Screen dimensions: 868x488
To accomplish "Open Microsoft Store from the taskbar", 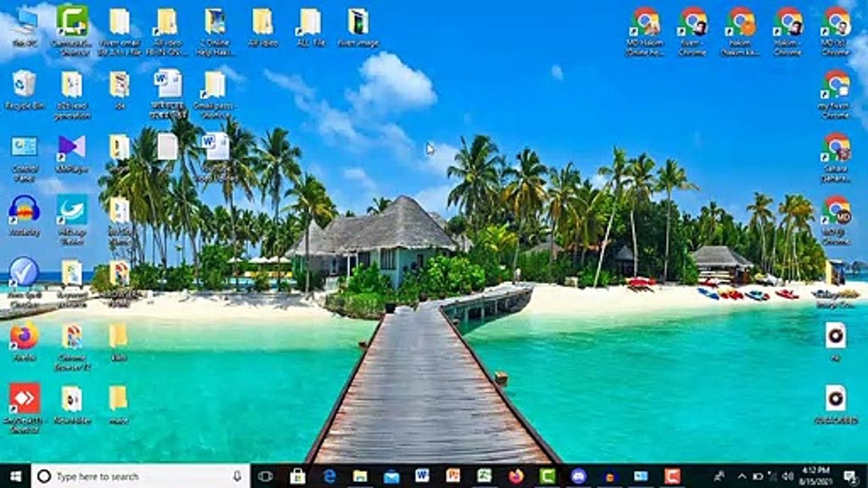I will (x=297, y=476).
